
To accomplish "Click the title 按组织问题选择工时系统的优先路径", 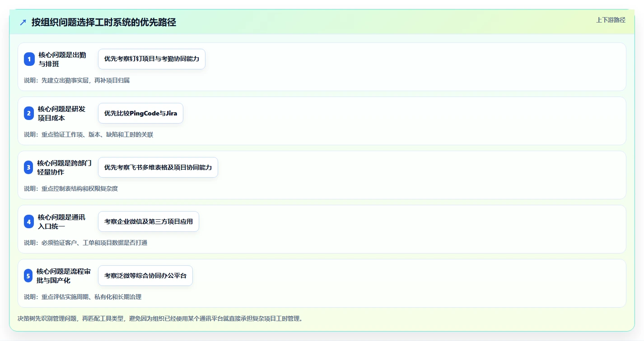I will click(104, 23).
